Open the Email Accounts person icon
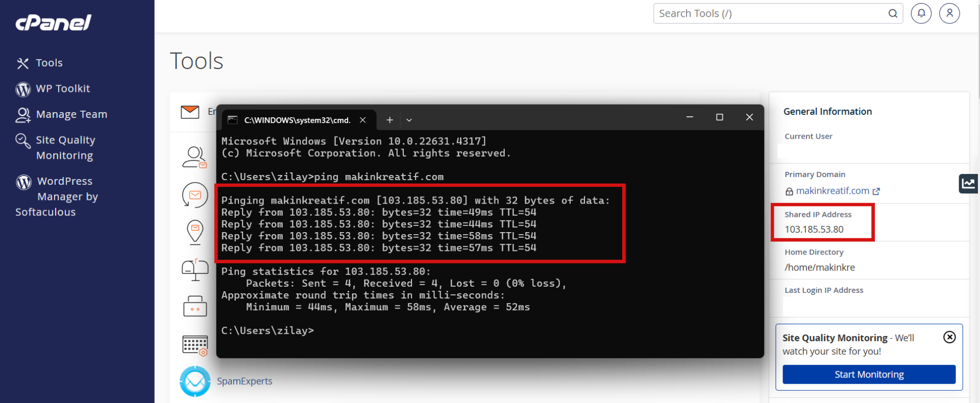980x403 pixels. click(x=195, y=157)
